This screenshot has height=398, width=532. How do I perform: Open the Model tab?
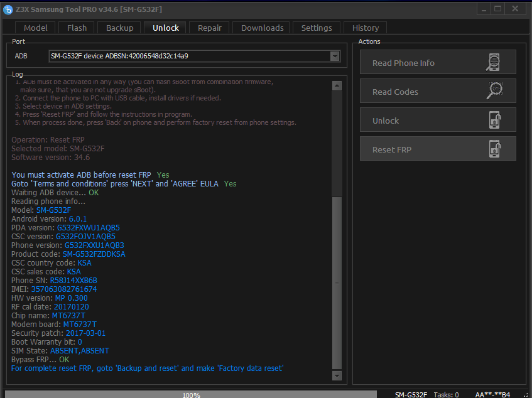(x=35, y=28)
